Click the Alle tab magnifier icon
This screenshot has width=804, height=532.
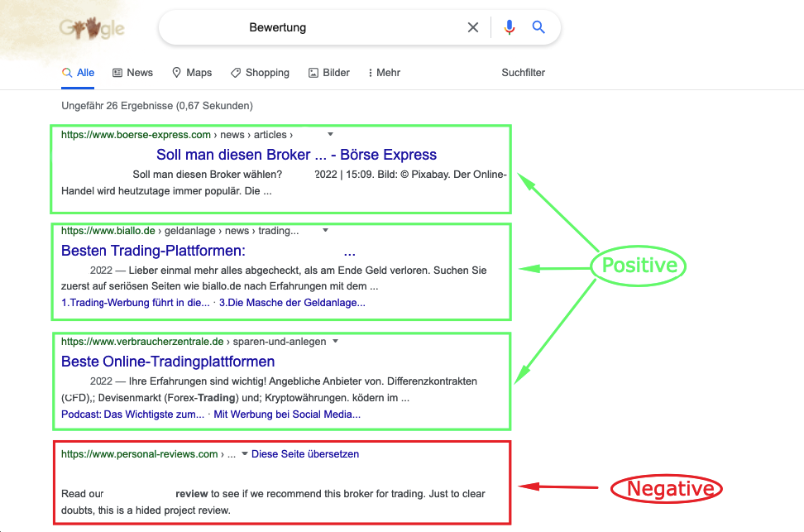[x=67, y=73]
